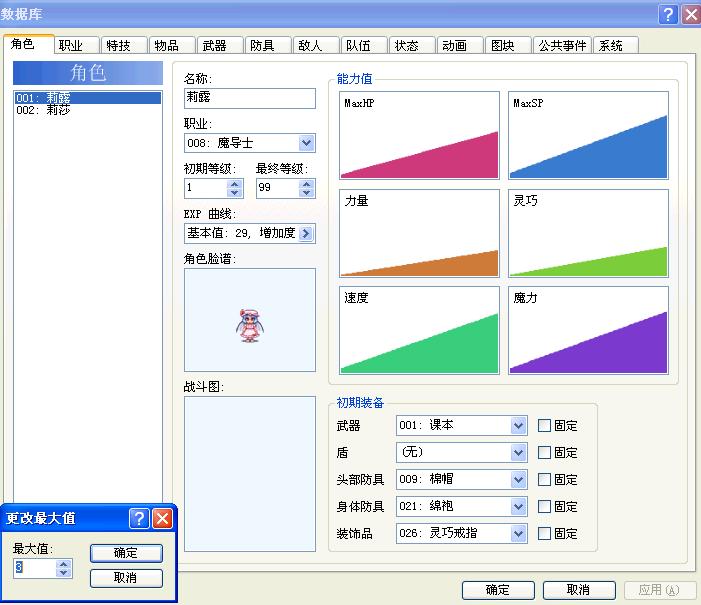Image resolution: width=701 pixels, height=605 pixels.
Task: Open the 盾 dropdown showing (无)
Action: 461,453
